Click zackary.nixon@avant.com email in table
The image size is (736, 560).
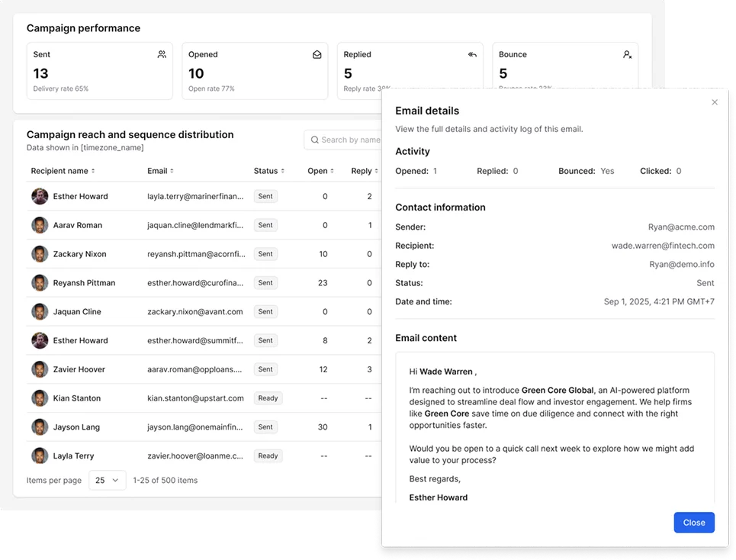pos(195,312)
